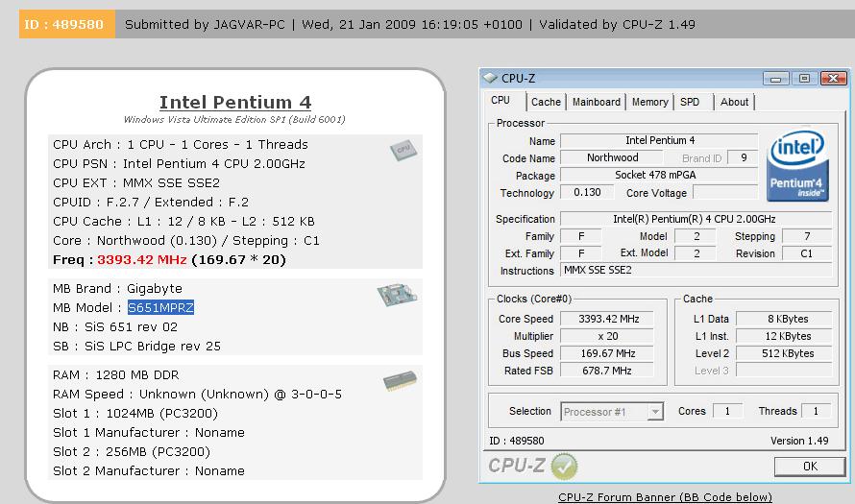Click the Windows Vista Ultimate Edition subtitle

pos(234,119)
